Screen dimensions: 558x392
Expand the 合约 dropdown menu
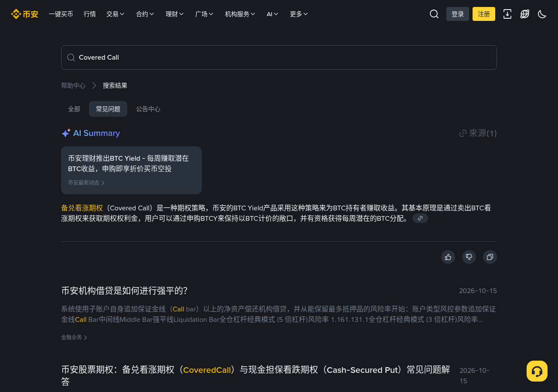[145, 14]
